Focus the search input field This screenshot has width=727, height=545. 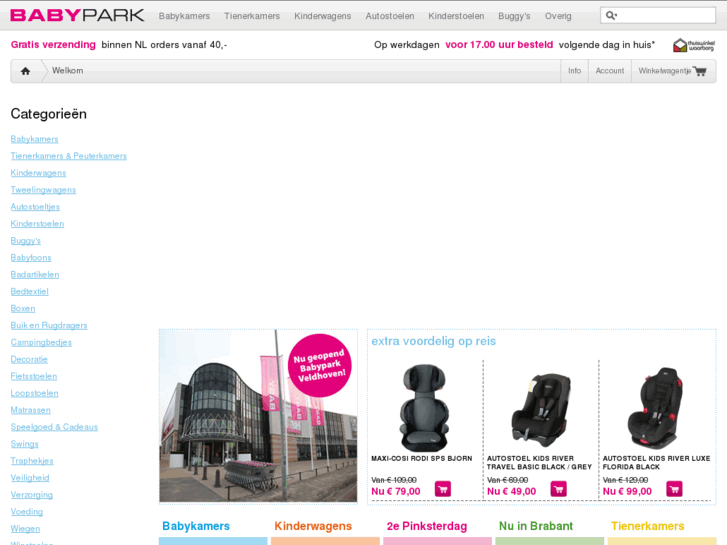click(657, 15)
